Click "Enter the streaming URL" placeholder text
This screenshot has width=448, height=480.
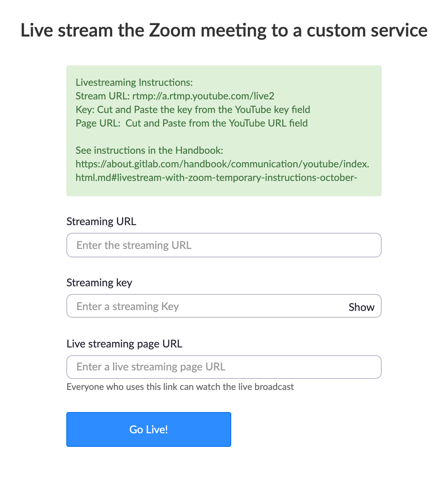click(x=134, y=245)
